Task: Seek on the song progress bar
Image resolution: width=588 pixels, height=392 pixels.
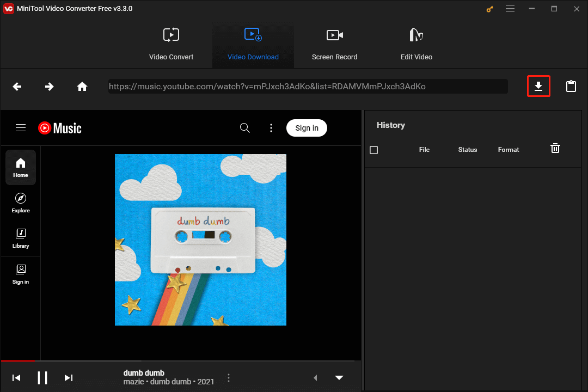Action: [178, 361]
